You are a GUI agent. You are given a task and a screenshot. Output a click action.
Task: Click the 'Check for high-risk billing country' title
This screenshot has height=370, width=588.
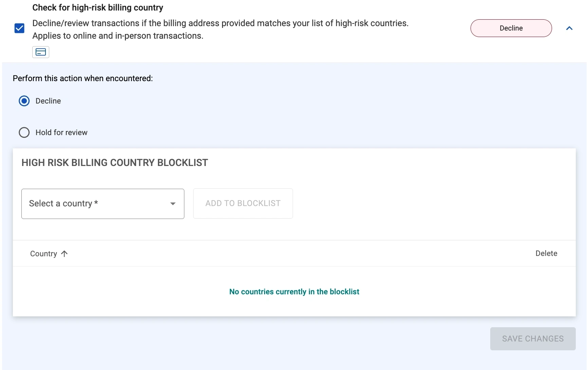click(98, 8)
